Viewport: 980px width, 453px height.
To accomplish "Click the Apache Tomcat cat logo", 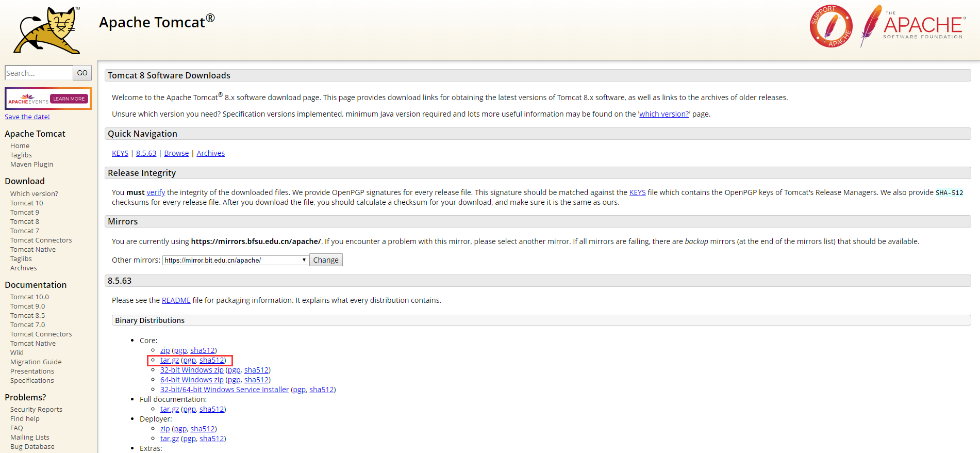I will 47,31.
